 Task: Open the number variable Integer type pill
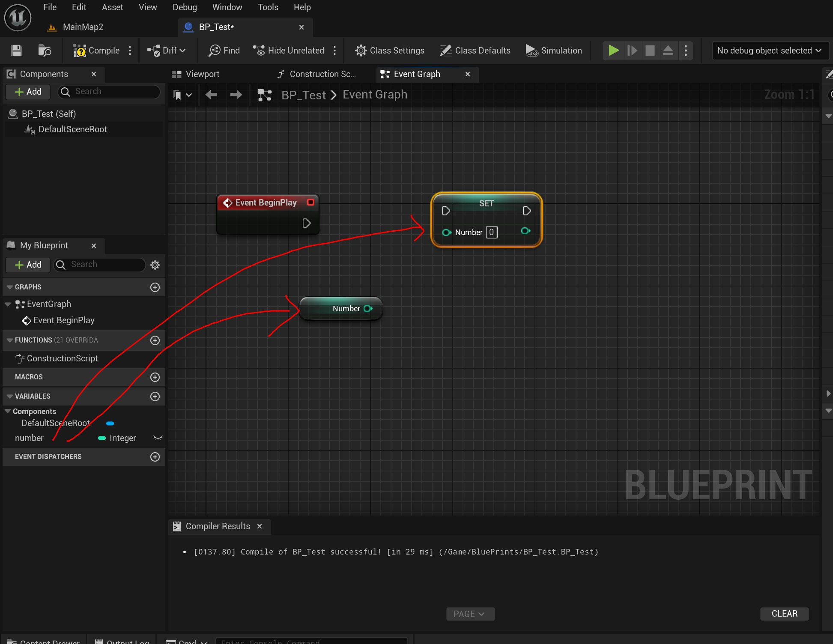tap(117, 438)
